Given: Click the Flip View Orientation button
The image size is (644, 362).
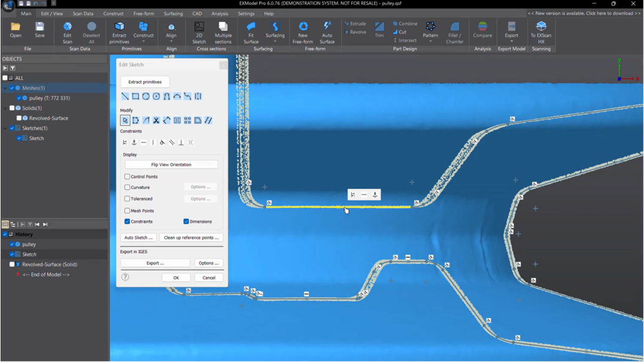Looking at the screenshot, I should click(171, 165).
